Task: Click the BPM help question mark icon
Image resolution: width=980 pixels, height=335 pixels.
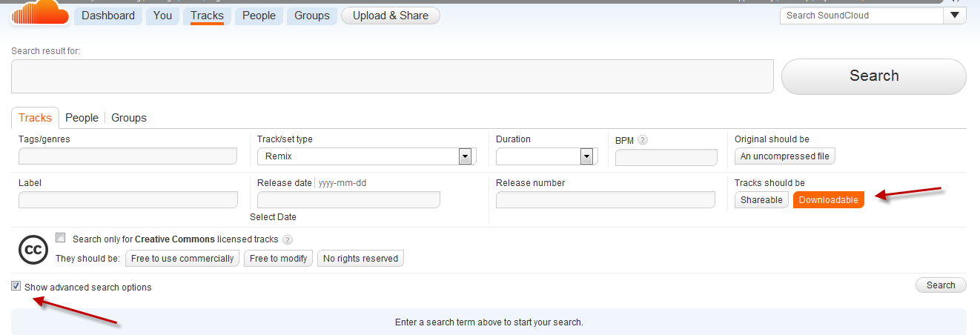Action: (643, 139)
